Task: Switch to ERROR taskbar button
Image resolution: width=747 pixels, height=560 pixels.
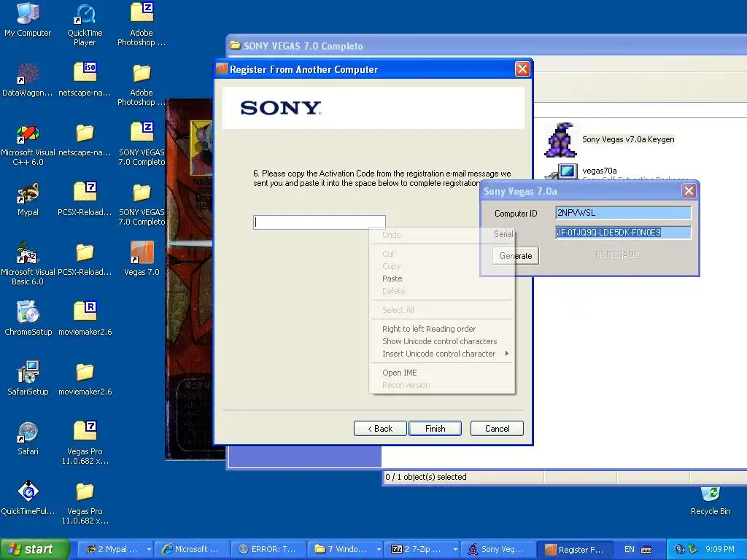Action: click(269, 549)
